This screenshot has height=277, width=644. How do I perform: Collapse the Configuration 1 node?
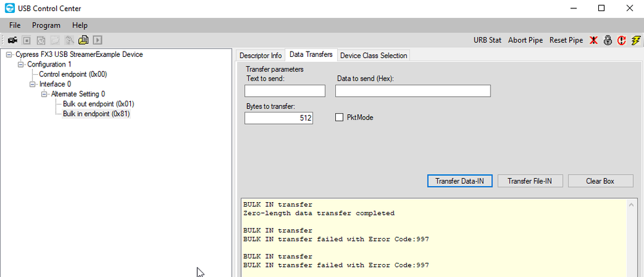coord(21,65)
